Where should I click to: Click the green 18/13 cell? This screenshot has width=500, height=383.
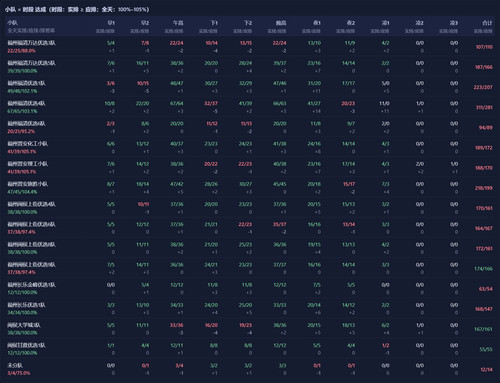349,325
